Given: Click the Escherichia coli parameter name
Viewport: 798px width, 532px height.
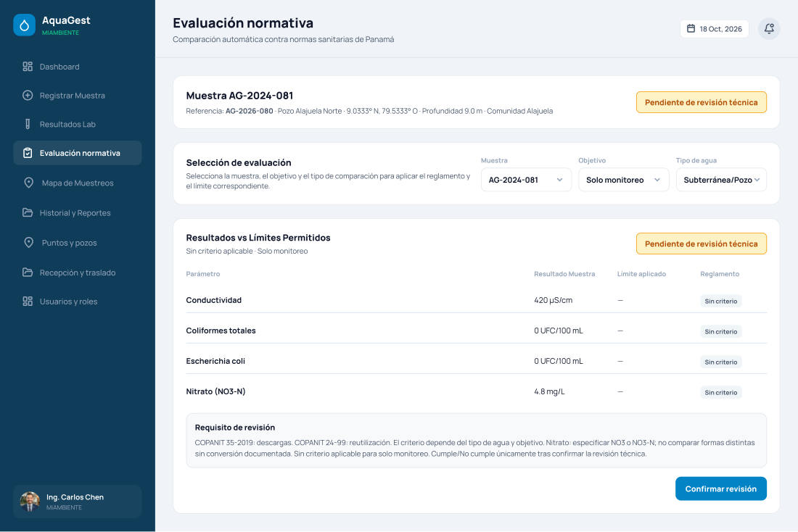Looking at the screenshot, I should pos(215,361).
